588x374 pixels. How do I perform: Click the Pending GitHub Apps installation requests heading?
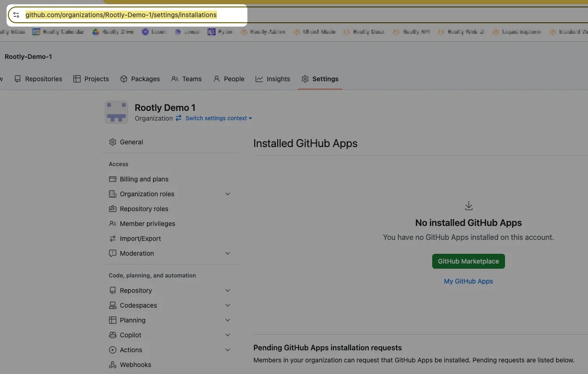327,348
